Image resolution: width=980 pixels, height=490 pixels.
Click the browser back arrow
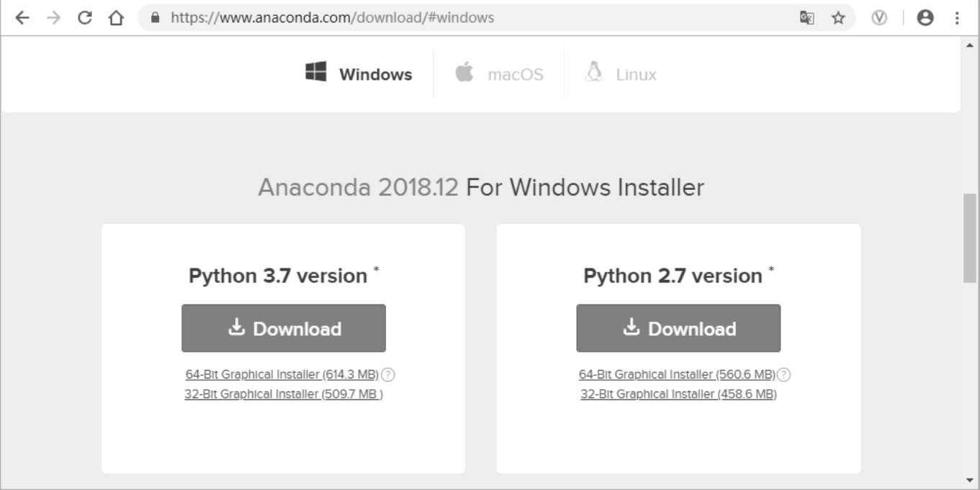22,18
